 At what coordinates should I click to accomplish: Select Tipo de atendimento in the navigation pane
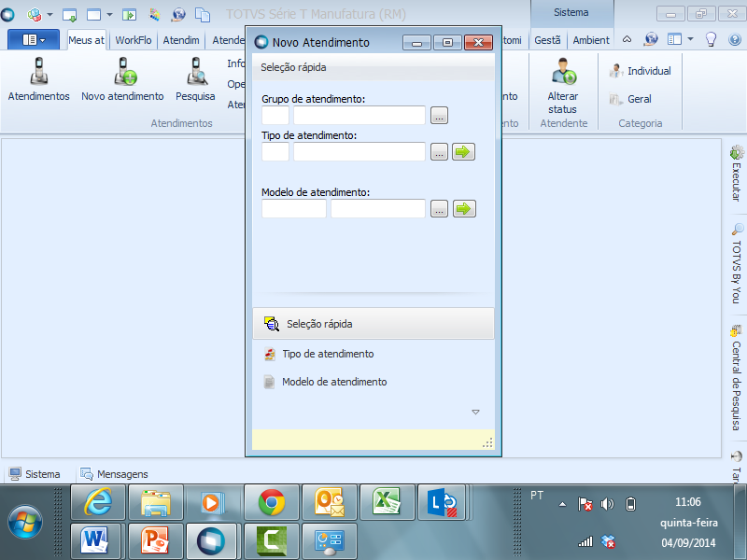(x=373, y=354)
